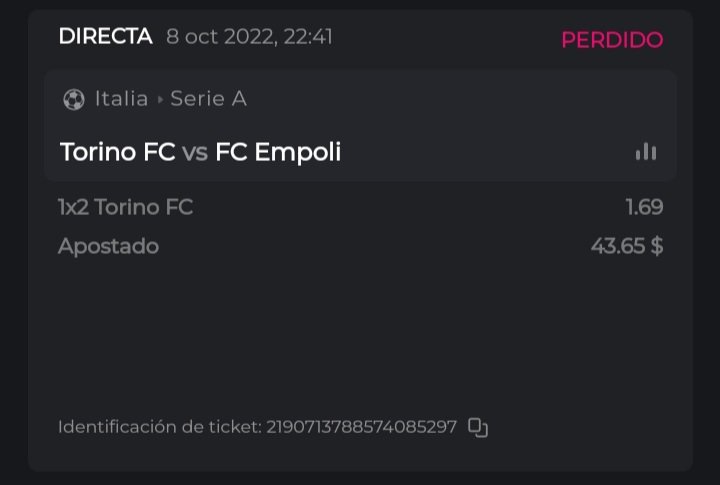Click the 1.69 odds value

click(x=644, y=207)
